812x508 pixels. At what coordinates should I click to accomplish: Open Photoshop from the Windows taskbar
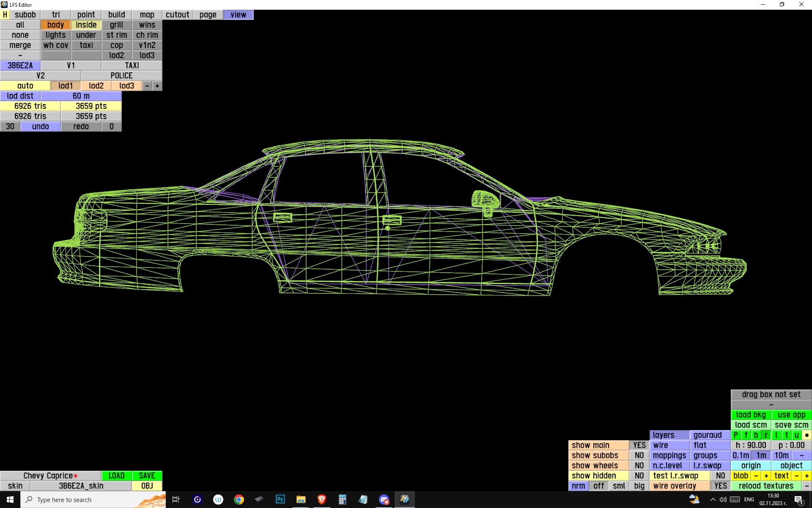click(x=280, y=500)
